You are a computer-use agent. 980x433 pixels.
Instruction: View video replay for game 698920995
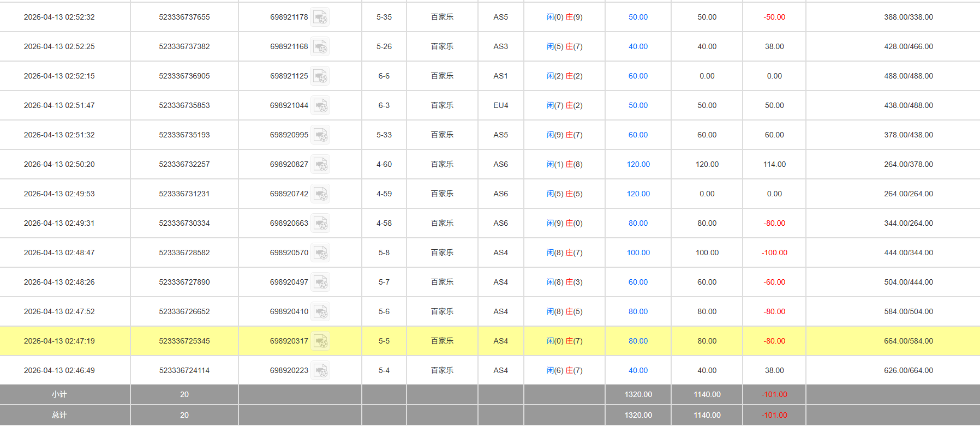coord(320,135)
